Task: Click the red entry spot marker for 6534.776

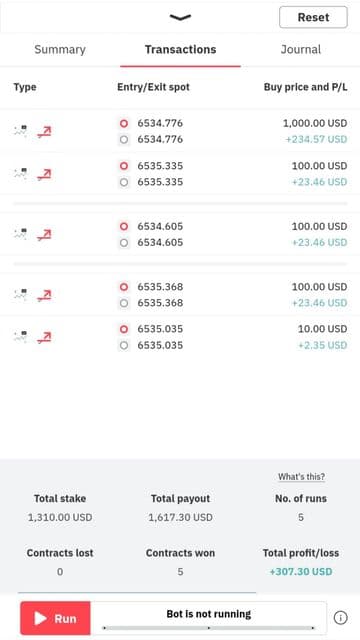Action: tap(124, 123)
